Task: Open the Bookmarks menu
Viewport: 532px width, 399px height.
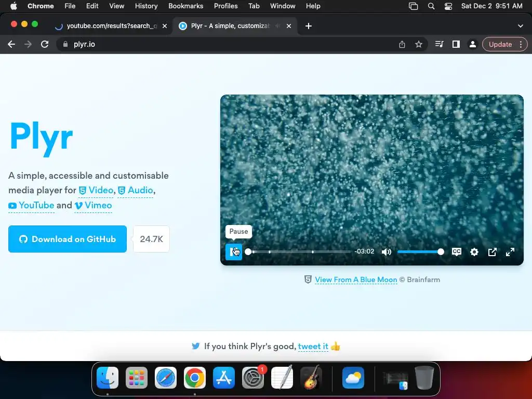Action: click(186, 6)
